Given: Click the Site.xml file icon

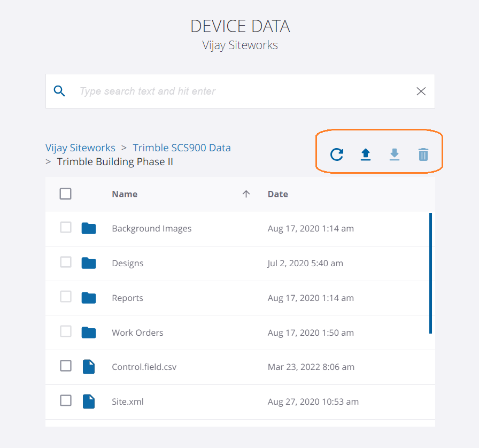Looking at the screenshot, I should [x=89, y=401].
